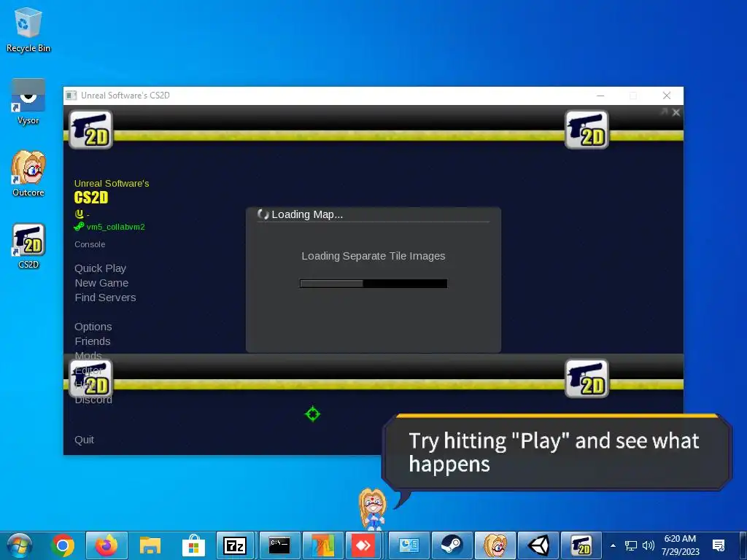The height and width of the screenshot is (560, 747).
Task: Click the CS2D title bar app icon
Action: (x=71, y=96)
